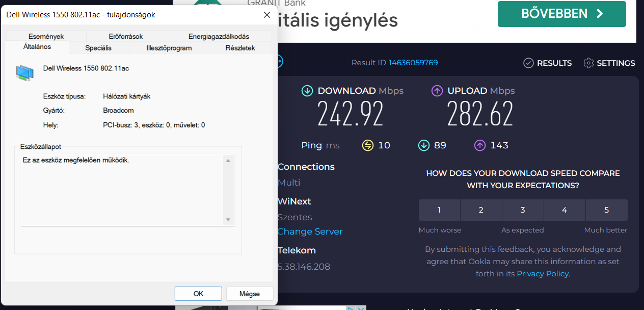The image size is (644, 310).
Task: Click the download latency icon near 89
Action: [x=423, y=145]
